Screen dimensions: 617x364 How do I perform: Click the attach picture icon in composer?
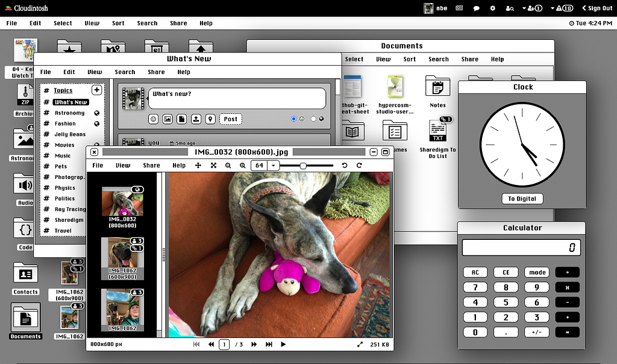click(168, 119)
